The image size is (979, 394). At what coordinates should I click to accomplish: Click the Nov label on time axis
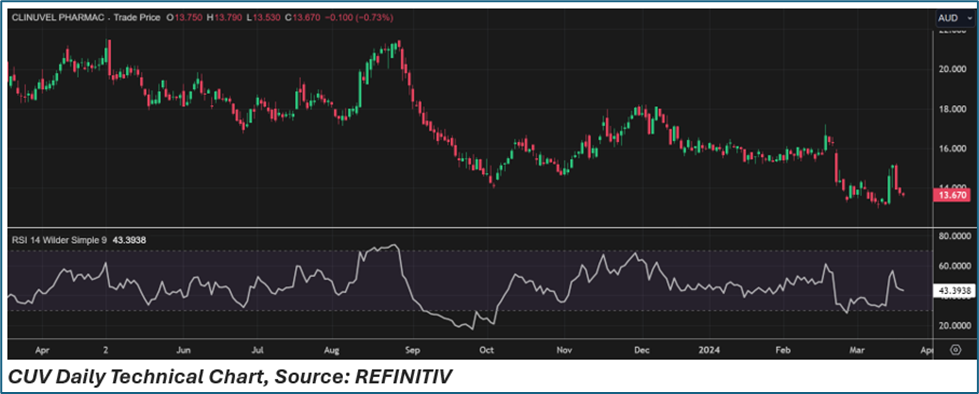coord(564,350)
